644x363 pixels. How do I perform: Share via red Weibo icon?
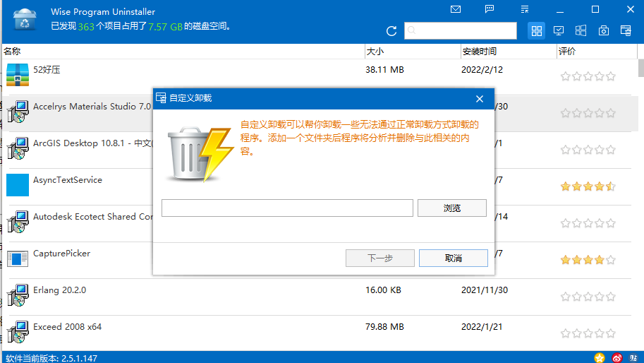pyautogui.click(x=617, y=357)
